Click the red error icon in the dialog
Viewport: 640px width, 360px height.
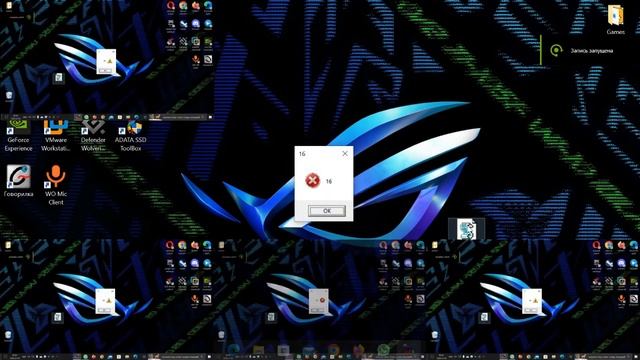coord(313,180)
